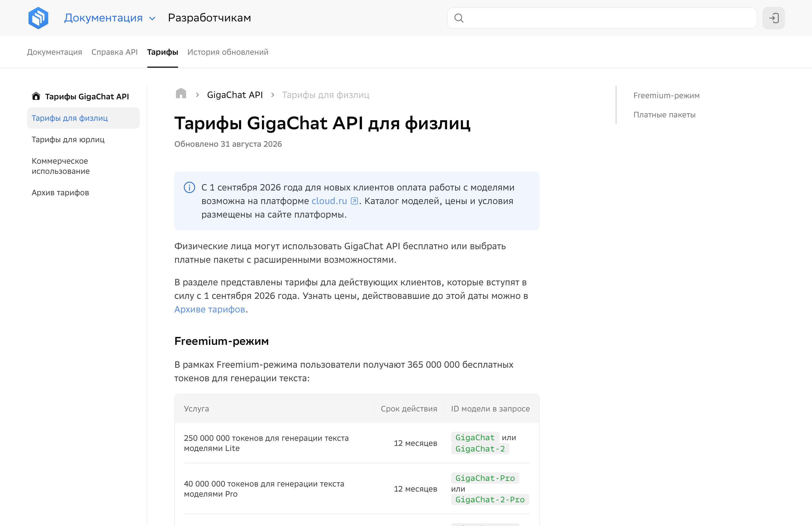Viewport: 812px width, 526px height.
Task: Open Тарифы GigaChat API sidebar heading
Action: pyautogui.click(x=87, y=97)
